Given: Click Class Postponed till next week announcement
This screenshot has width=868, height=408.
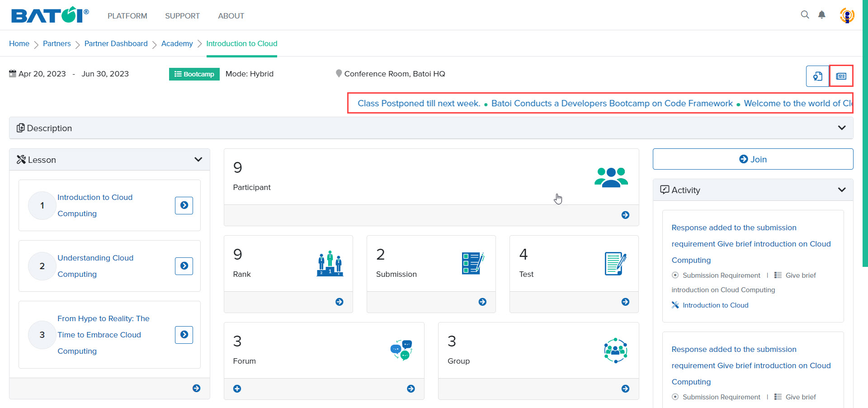Looking at the screenshot, I should pos(419,103).
